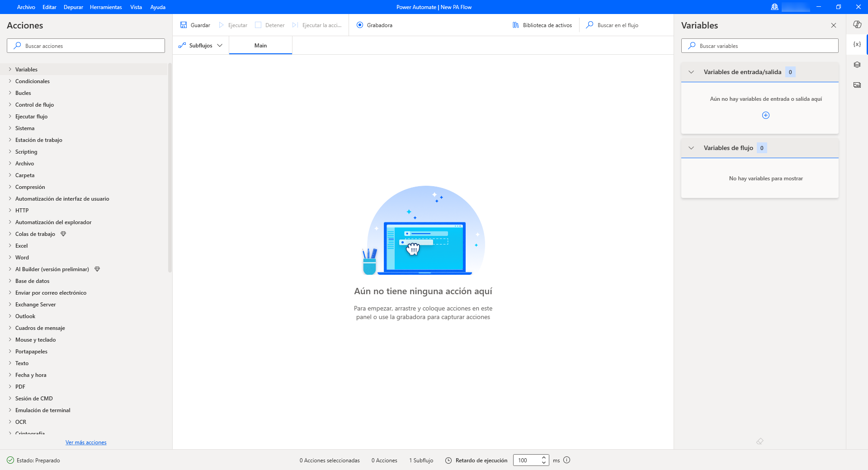
Task: Expand the Cuadros de mensaje group
Action: coord(10,328)
